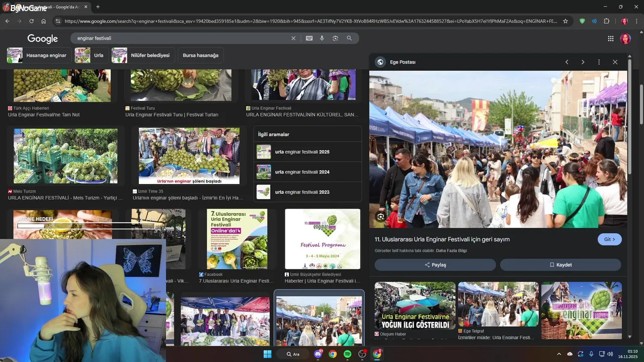This screenshot has height=362, width=644.
Task: Open site information icon in address bar
Action: (58, 21)
